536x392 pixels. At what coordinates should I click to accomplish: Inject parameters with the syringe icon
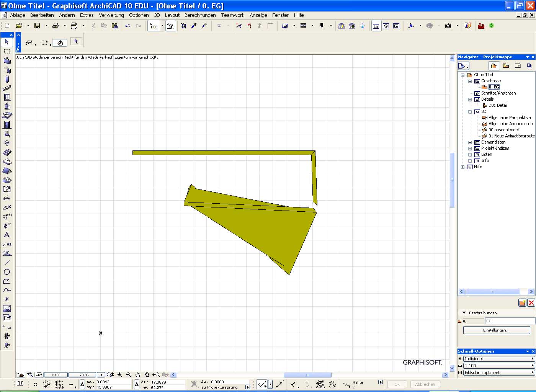pos(204,26)
